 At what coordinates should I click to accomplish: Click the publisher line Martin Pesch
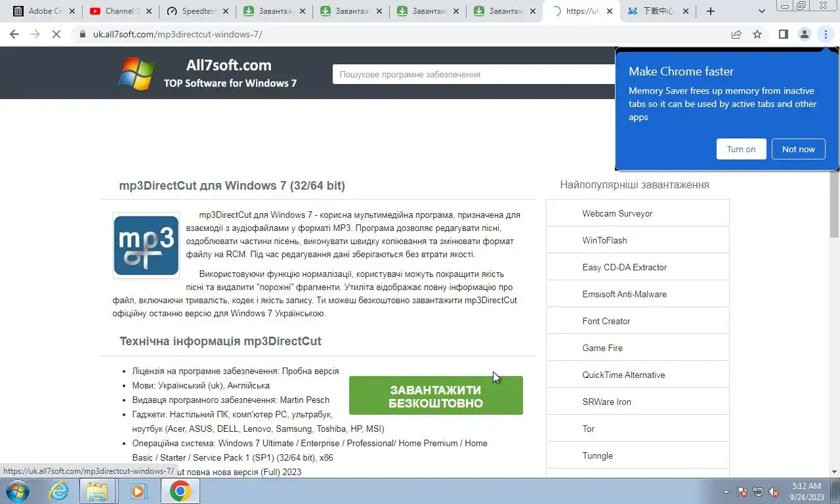point(231,400)
